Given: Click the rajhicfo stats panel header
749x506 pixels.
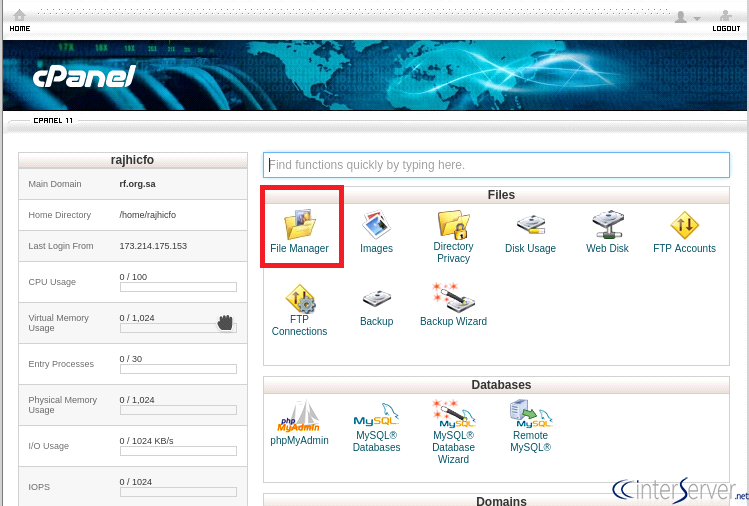Looking at the screenshot, I should pos(133,160).
